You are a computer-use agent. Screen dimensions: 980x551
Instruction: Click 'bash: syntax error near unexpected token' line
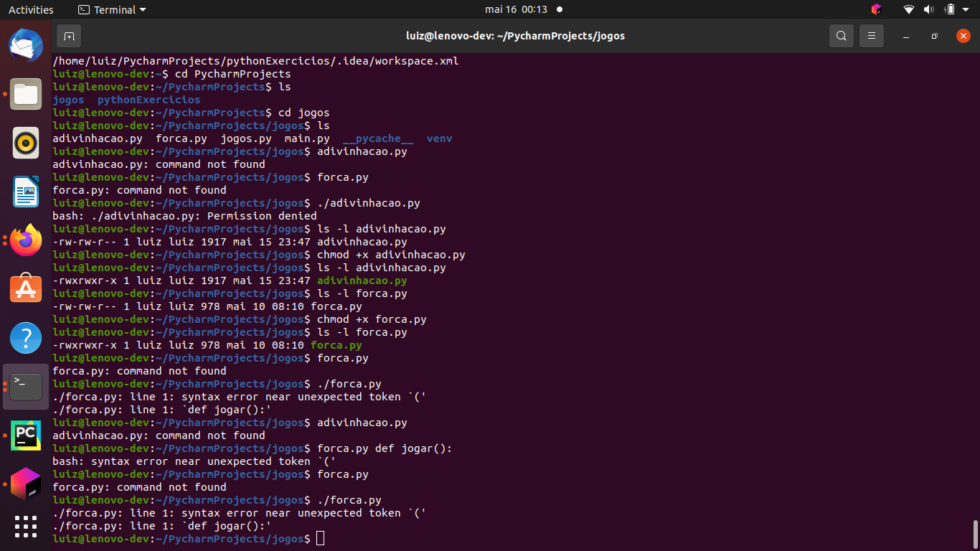194,461
